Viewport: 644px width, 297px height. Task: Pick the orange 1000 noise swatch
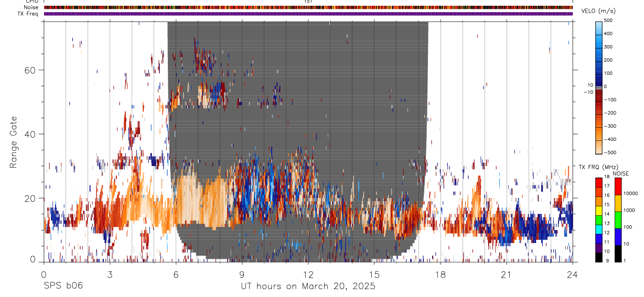pyautogui.click(x=618, y=203)
